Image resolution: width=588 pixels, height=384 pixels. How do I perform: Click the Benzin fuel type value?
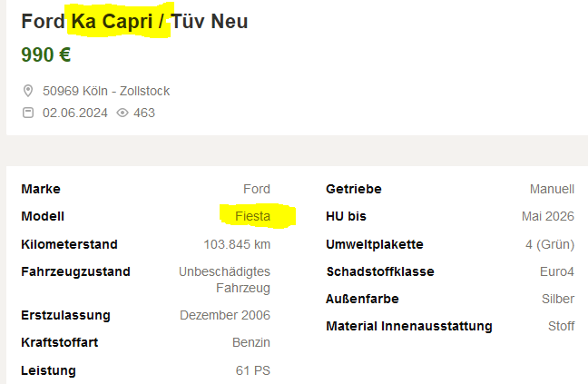(x=251, y=342)
